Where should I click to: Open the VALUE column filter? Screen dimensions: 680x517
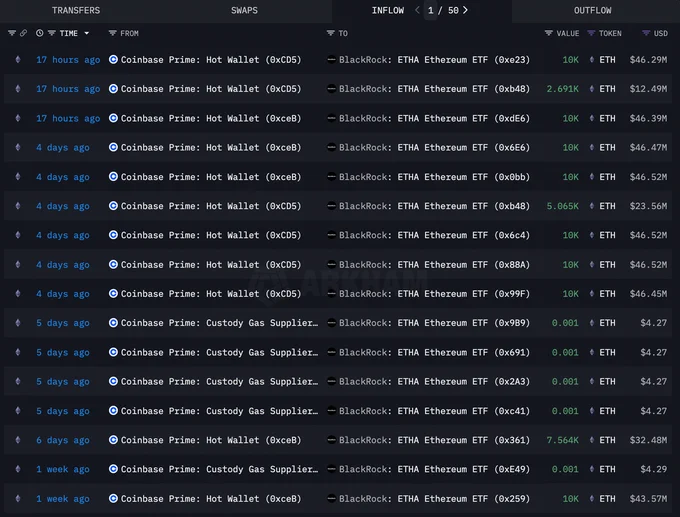[x=549, y=33]
